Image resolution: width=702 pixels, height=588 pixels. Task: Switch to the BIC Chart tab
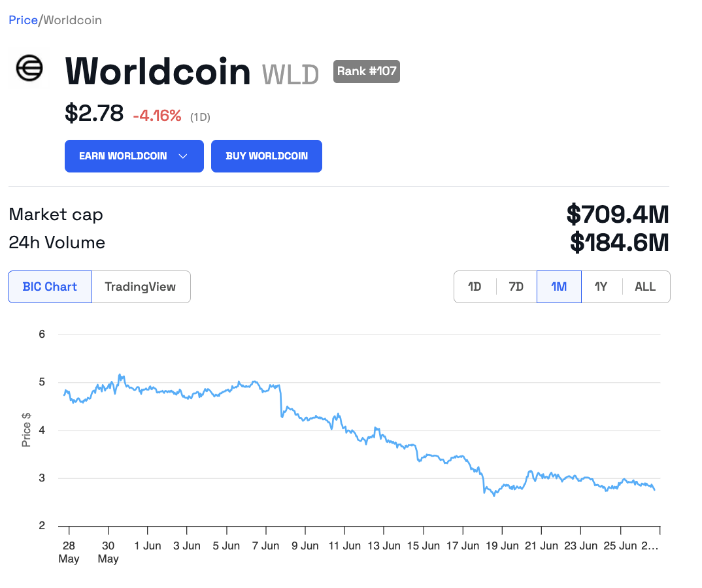(50, 287)
